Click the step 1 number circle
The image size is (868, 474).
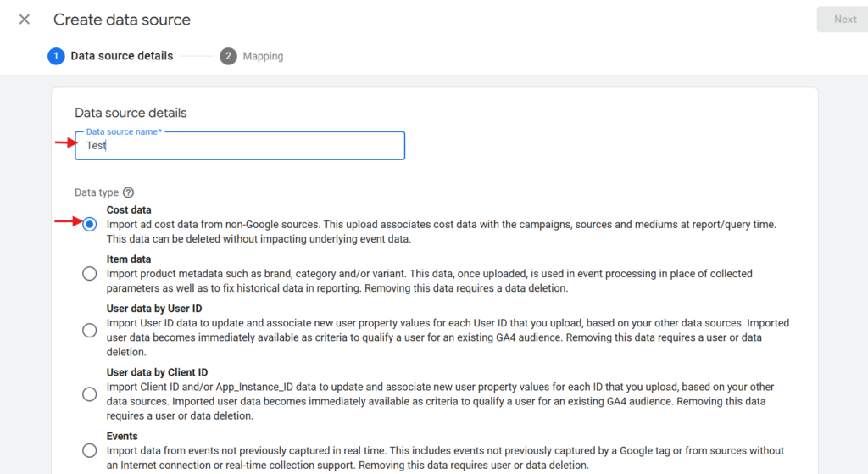[x=56, y=56]
